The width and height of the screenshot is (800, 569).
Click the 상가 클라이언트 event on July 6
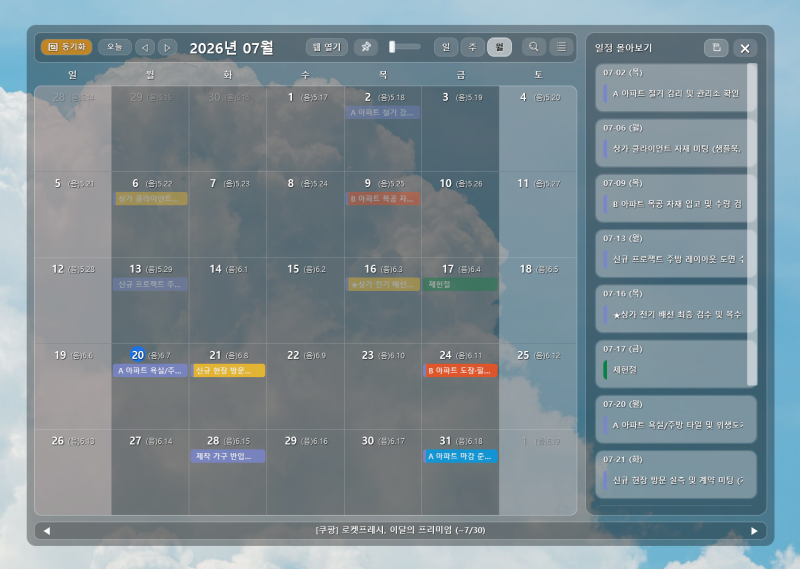[x=151, y=199]
